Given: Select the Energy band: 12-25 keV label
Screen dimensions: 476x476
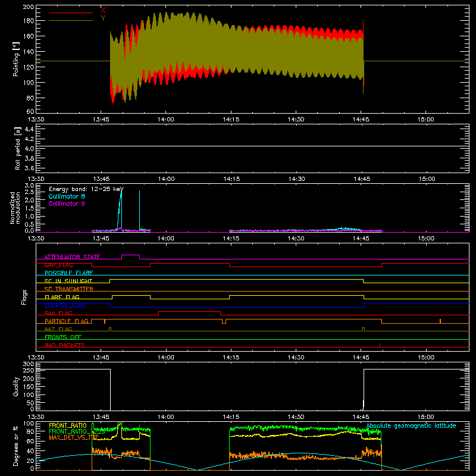Looking at the screenshot, I should coord(86,189).
